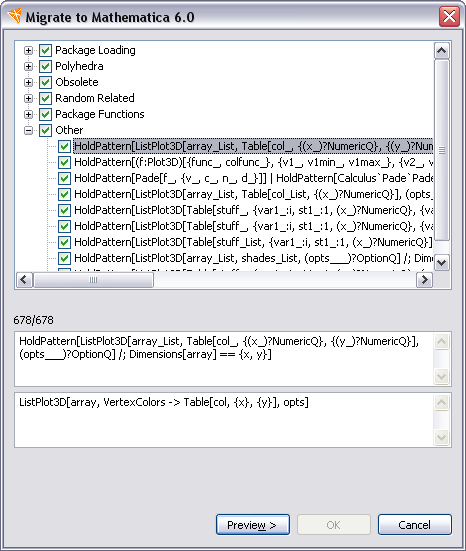The image size is (466, 551).
Task: Uncheck the Polyhedra checkbox
Action: pos(45,66)
